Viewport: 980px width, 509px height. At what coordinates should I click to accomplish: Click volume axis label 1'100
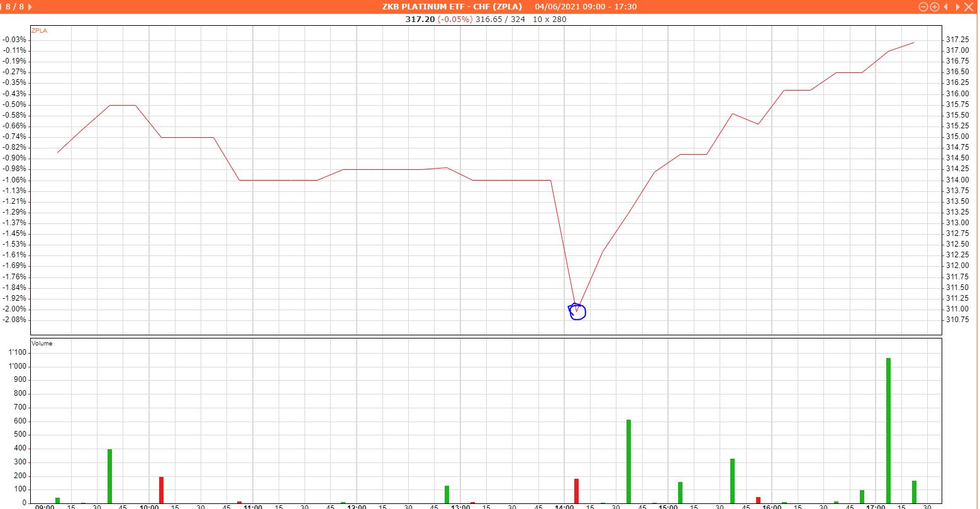17,352
